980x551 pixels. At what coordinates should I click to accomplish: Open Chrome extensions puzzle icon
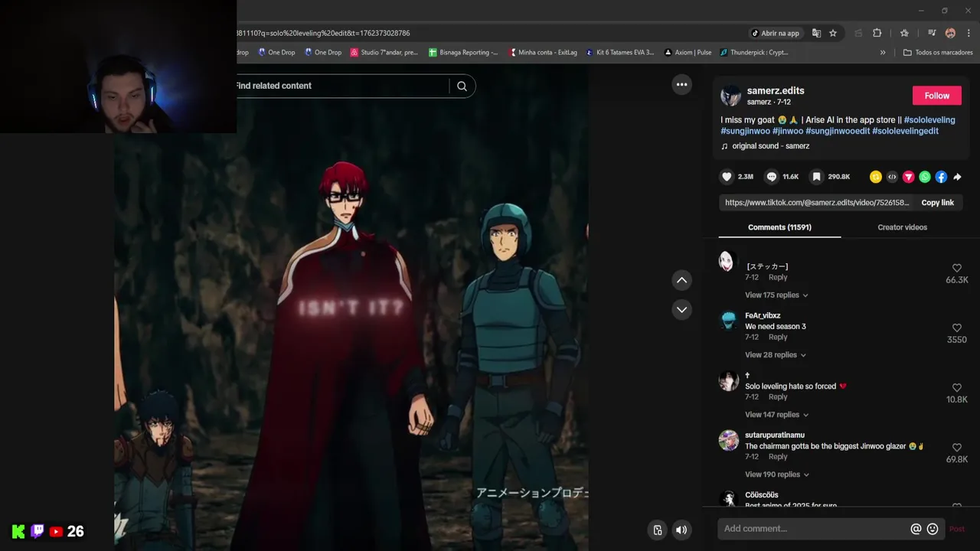pos(877,33)
